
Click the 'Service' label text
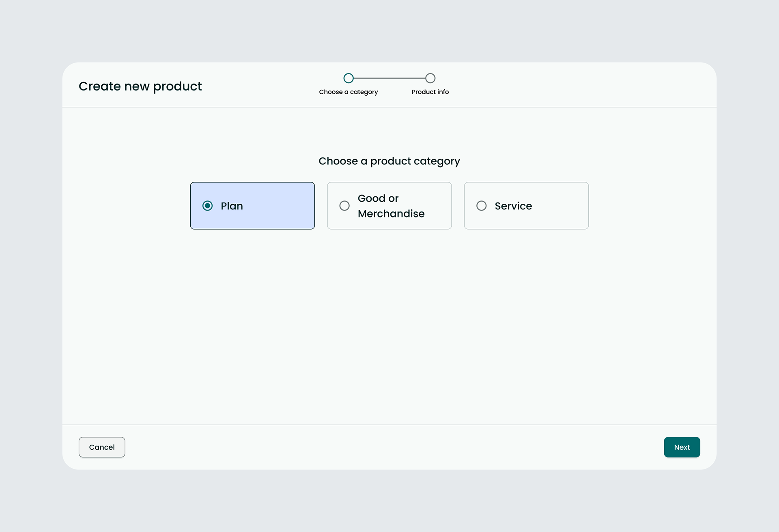[513, 206]
